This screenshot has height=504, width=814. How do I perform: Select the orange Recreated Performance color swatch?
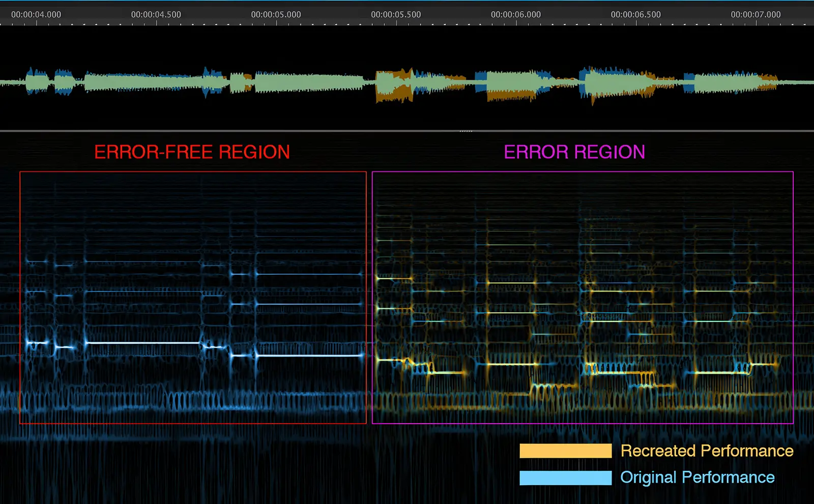click(x=565, y=451)
